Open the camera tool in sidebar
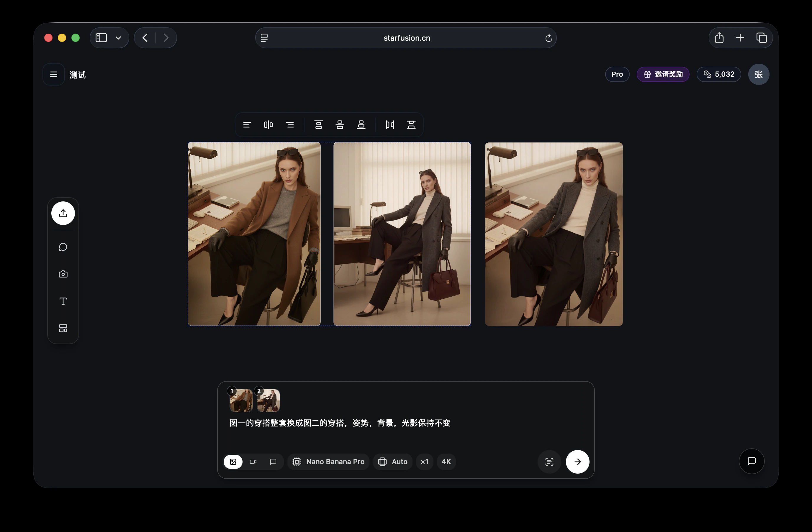812x532 pixels. click(63, 274)
